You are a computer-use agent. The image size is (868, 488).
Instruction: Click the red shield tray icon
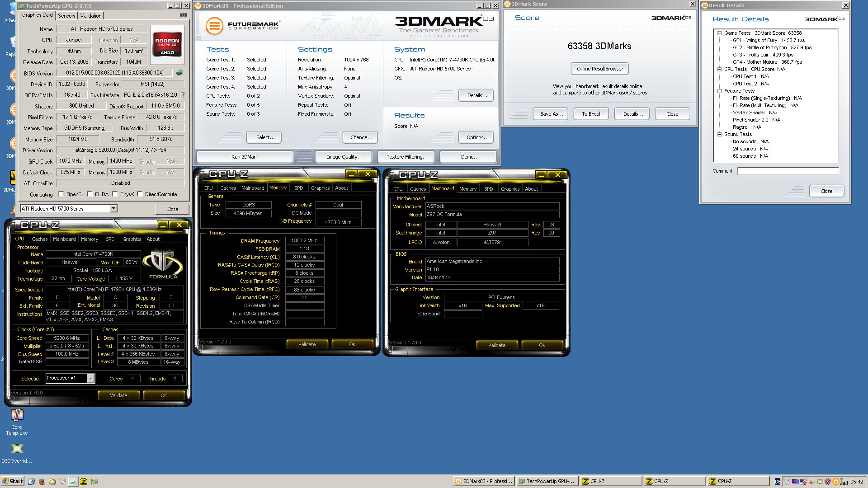tap(828, 482)
